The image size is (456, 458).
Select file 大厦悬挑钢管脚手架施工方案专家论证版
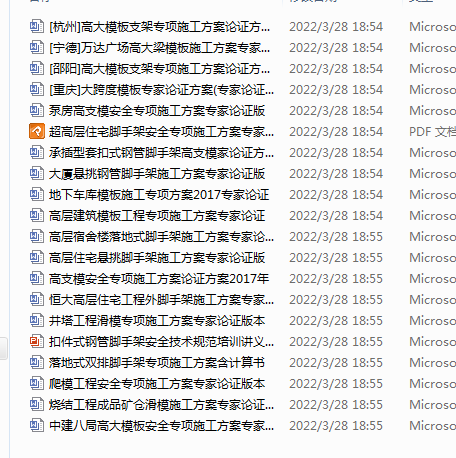(157, 174)
